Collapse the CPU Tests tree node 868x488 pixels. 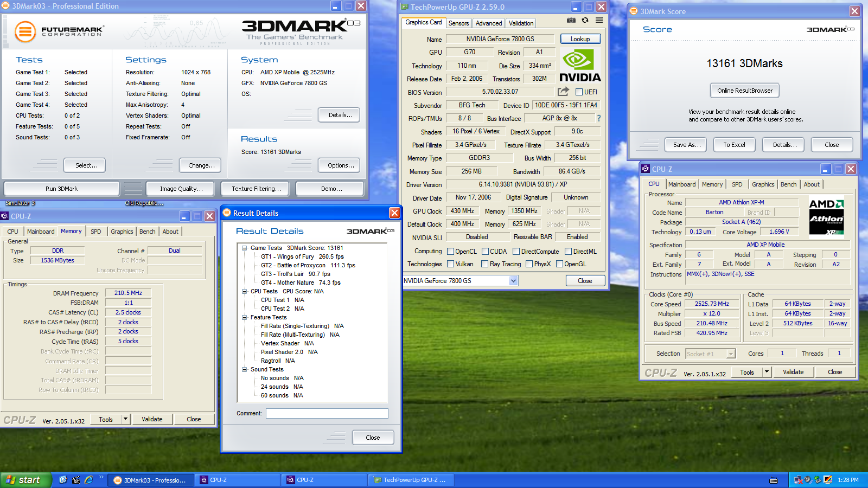tap(245, 291)
